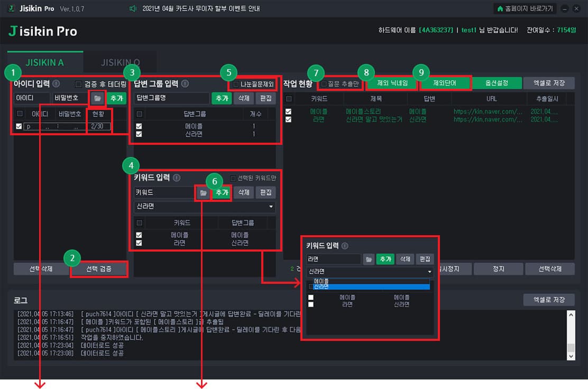Click the info icon next to 답변 그룹 입력
588x389 pixels.
tap(185, 84)
